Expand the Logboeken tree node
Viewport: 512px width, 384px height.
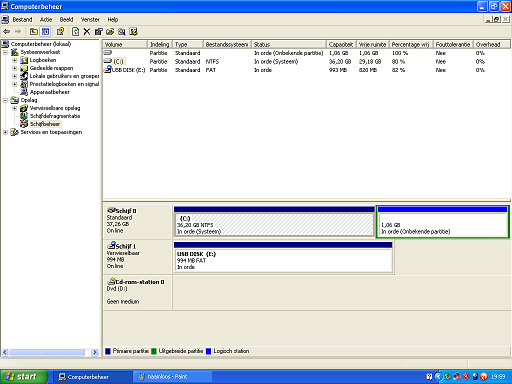pyautogui.click(x=15, y=60)
